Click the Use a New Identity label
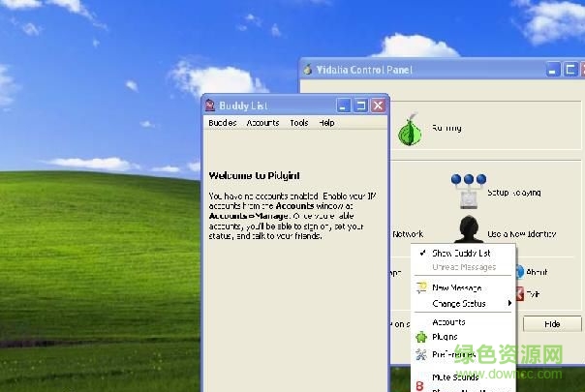585x392 pixels. tap(523, 234)
